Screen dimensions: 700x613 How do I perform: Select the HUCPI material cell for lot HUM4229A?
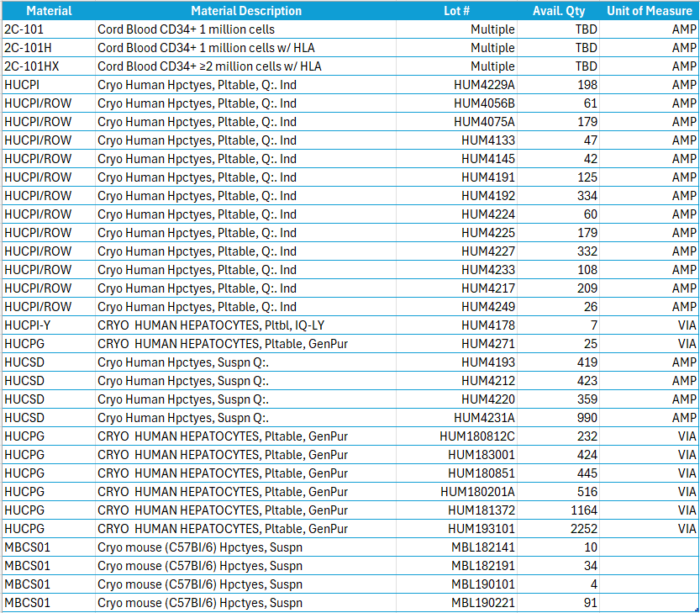(x=49, y=85)
